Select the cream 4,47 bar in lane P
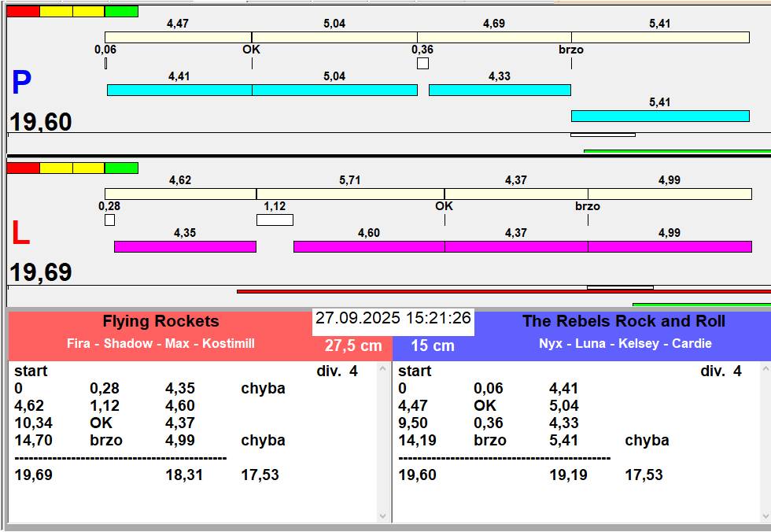This screenshot has width=771, height=532. (x=178, y=37)
